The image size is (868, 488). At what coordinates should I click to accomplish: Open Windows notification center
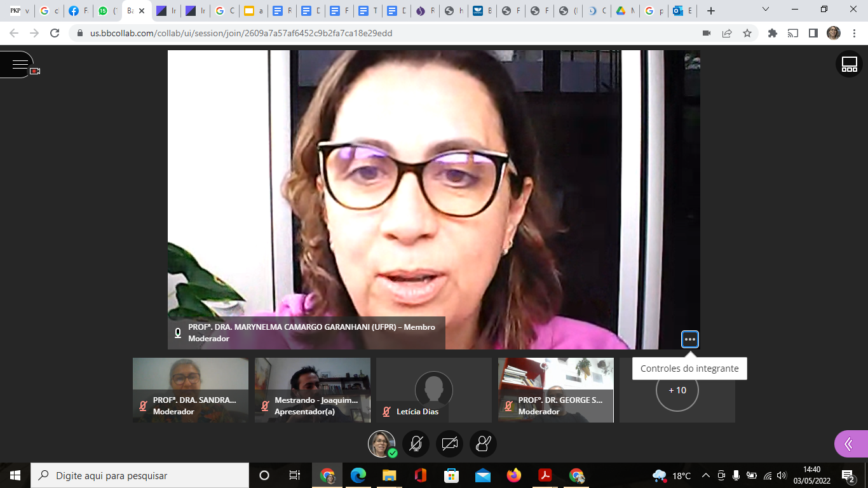coord(848,475)
